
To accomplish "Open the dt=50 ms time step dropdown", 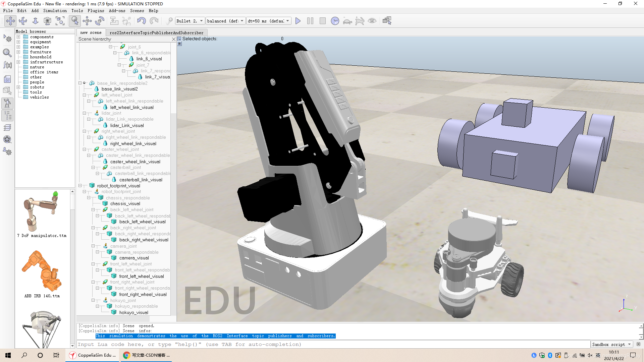I will [269, 21].
